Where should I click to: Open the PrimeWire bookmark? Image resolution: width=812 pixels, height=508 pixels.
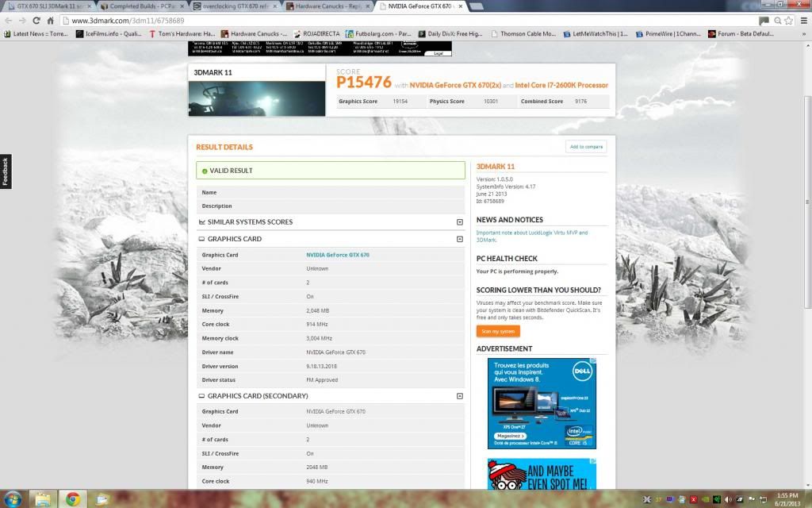(668, 34)
